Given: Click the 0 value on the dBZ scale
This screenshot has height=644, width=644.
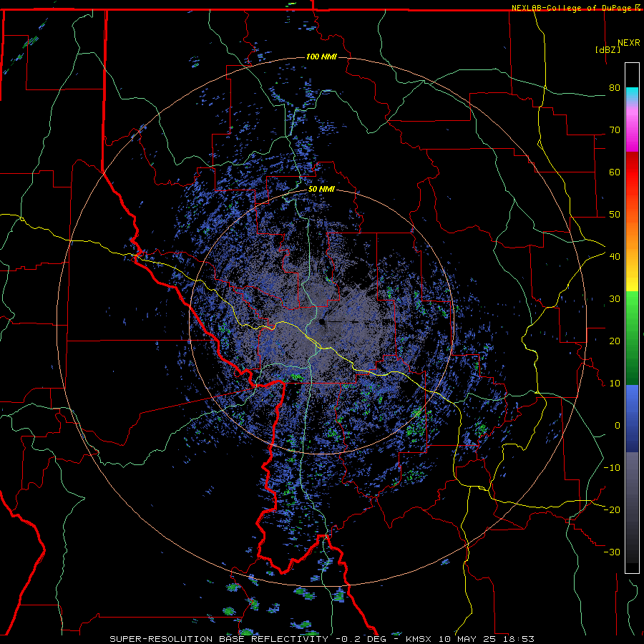Looking at the screenshot, I should pyautogui.click(x=618, y=426).
